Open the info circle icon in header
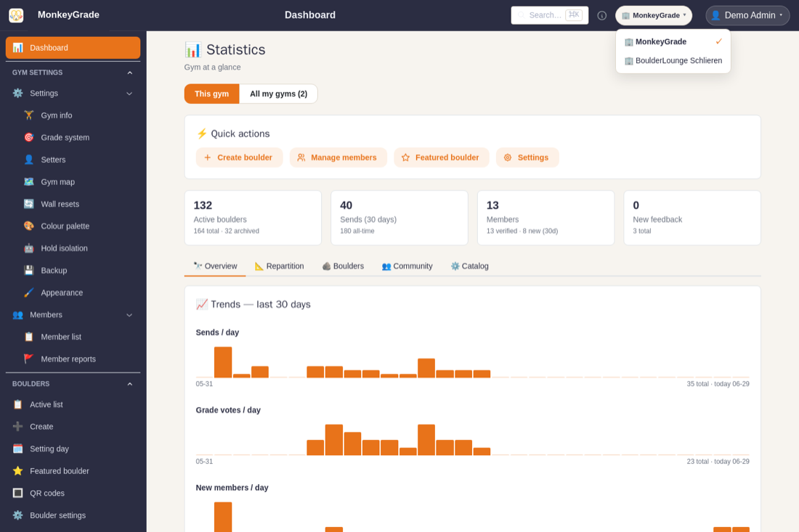Viewport: 799px width, 532px height. (x=602, y=16)
